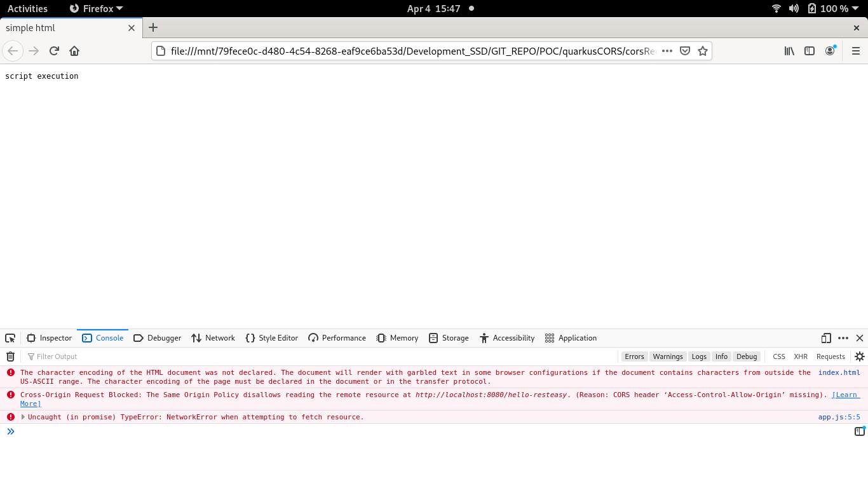This screenshot has width=868, height=488.
Task: Open a new tab with the plus button
Action: tap(153, 27)
